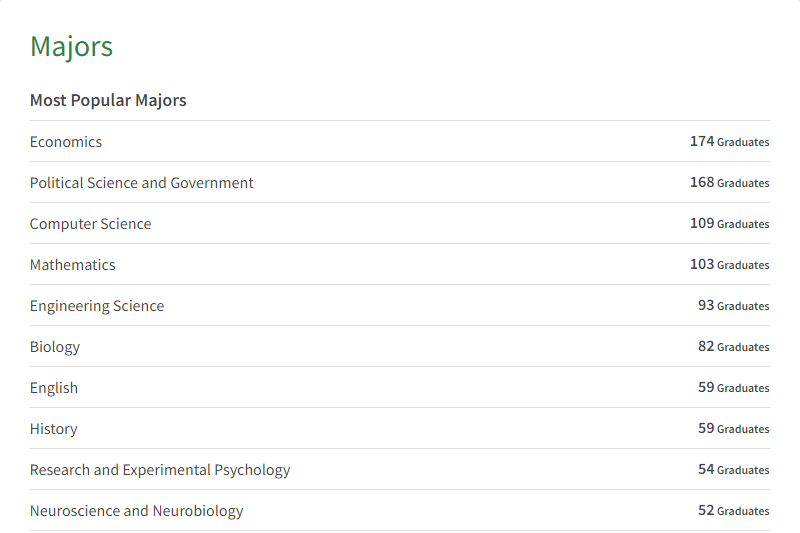The height and width of the screenshot is (533, 800).
Task: Click the 82 Graduates count
Action: click(733, 347)
